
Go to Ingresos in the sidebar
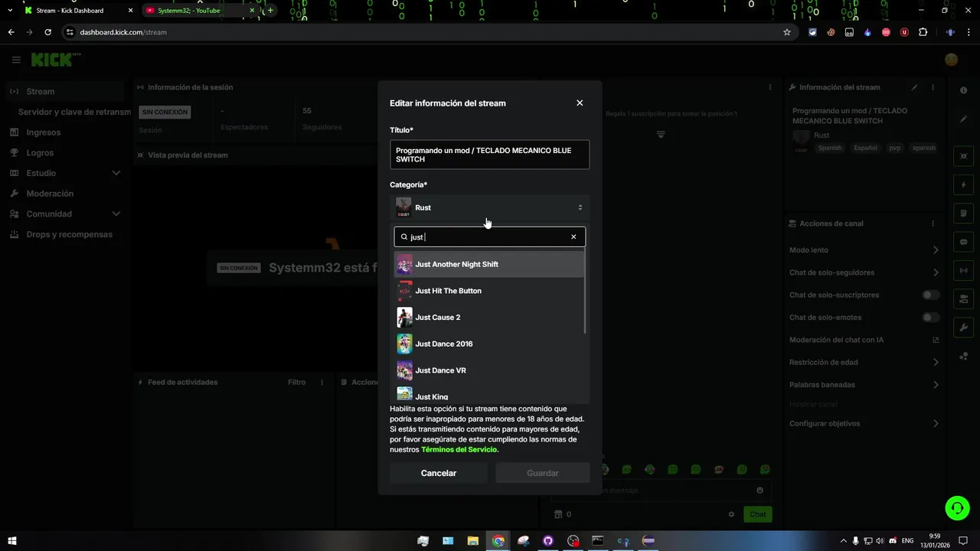[x=64, y=132]
